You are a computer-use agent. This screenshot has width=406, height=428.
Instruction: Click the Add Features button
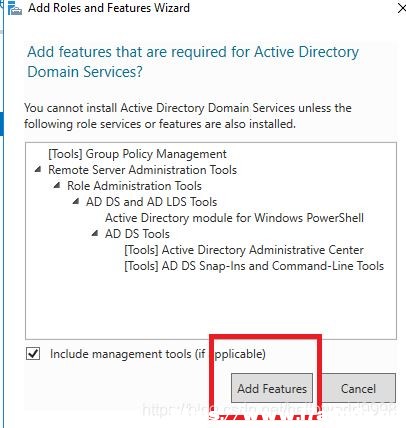[272, 388]
